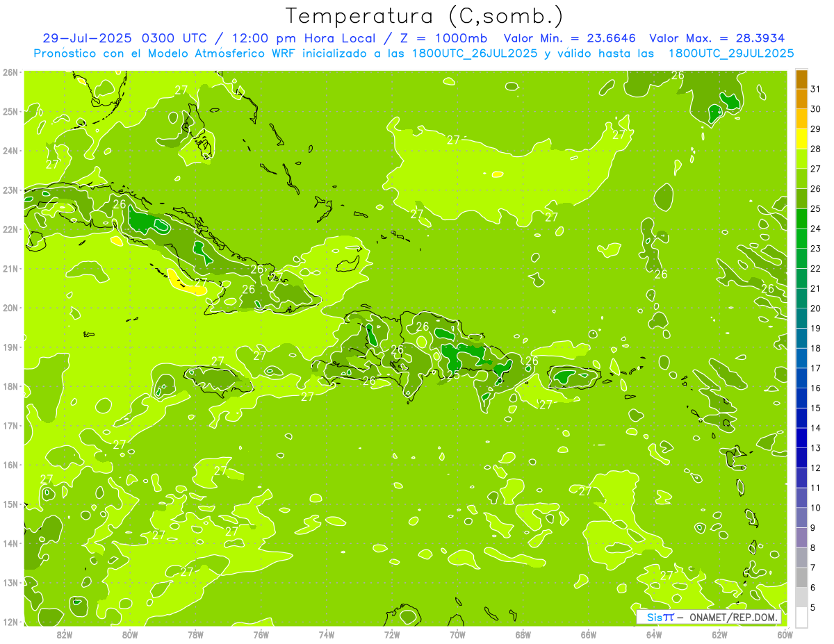Image resolution: width=834 pixels, height=644 pixels.
Task: Click the legend number 27
Action: pyautogui.click(x=815, y=169)
